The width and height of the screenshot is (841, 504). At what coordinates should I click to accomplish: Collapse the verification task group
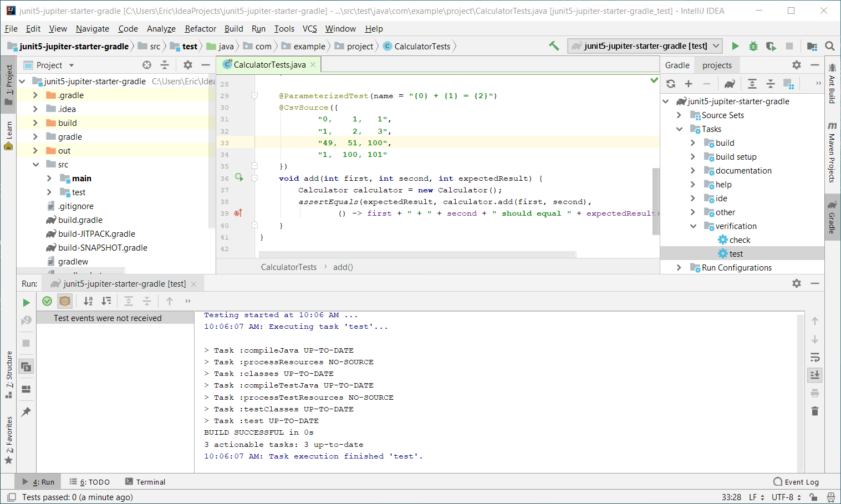(x=693, y=226)
